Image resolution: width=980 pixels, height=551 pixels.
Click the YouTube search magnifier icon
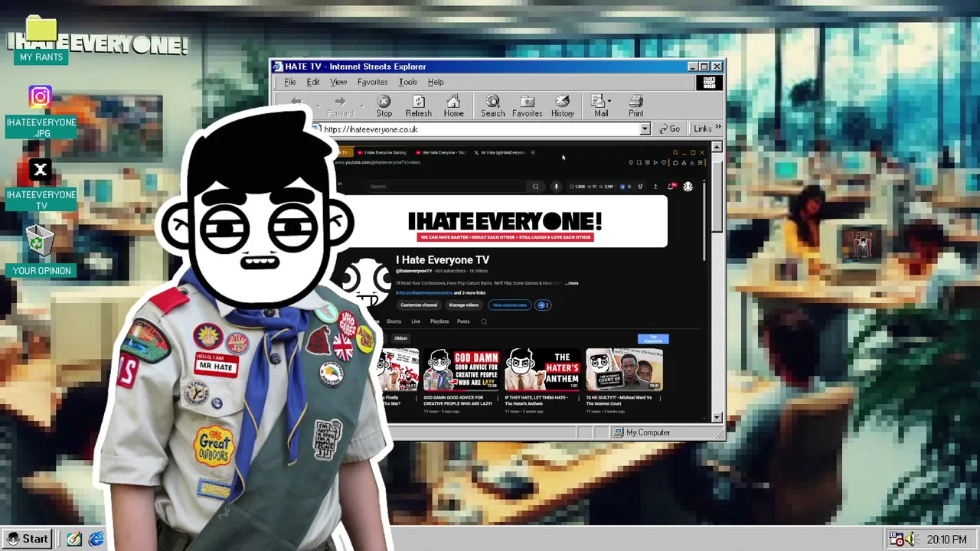pos(535,187)
